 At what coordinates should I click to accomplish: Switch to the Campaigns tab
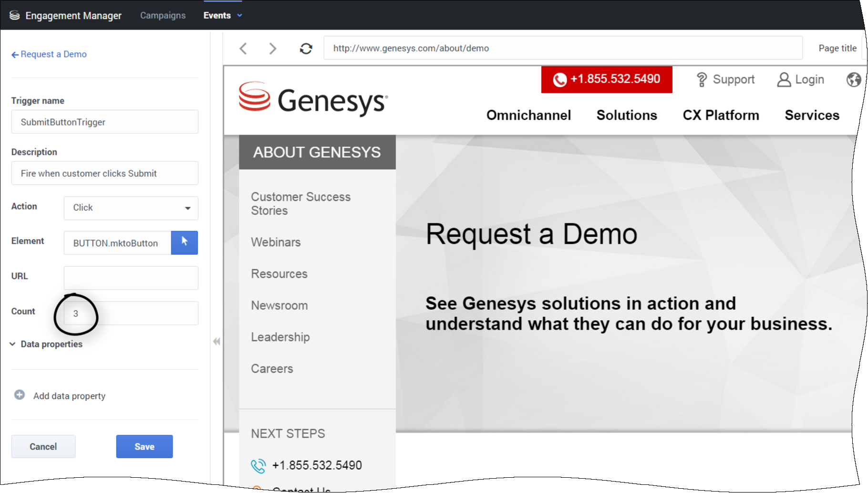pos(163,15)
